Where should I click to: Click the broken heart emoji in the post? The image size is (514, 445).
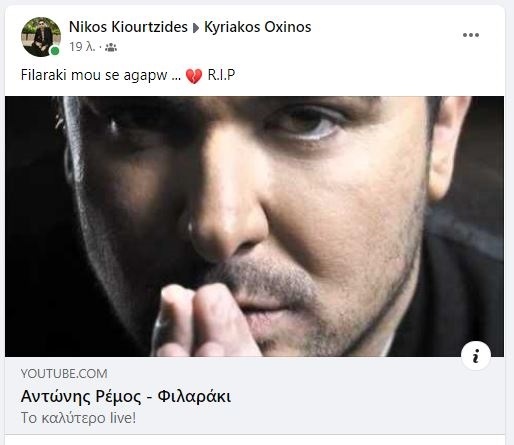point(194,76)
